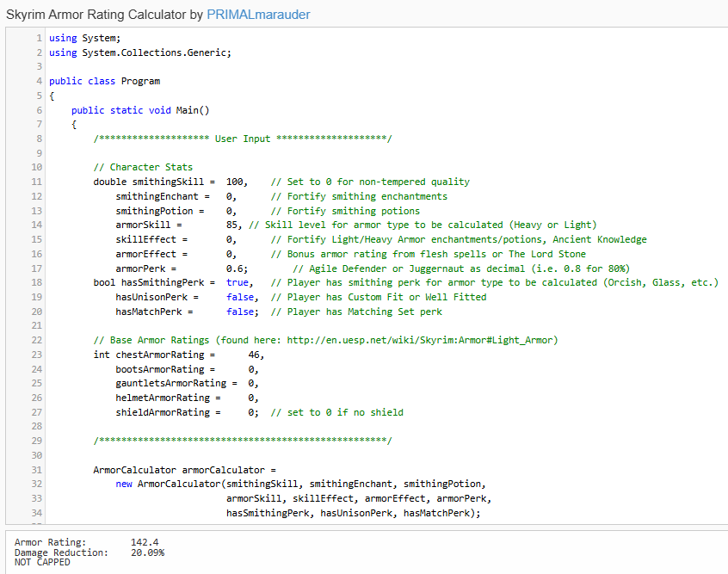This screenshot has height=574, width=728.
Task: Click 'new ArmorCalculator(' constructor call
Action: coord(171,484)
